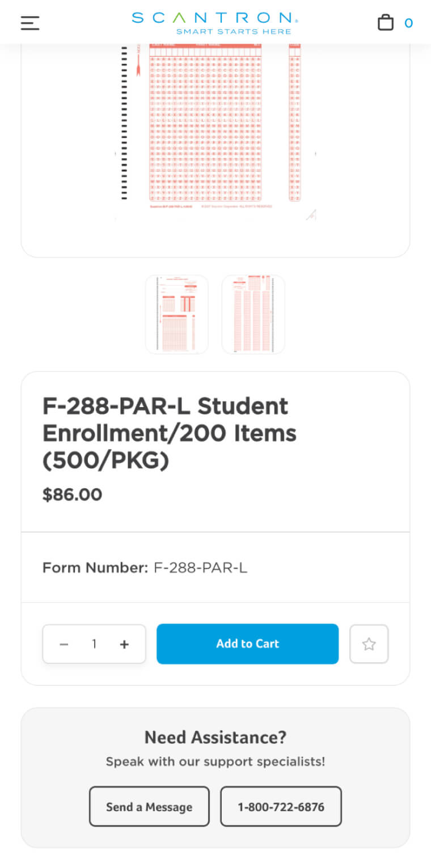Open the hamburger navigation menu
This screenshot has height=868, width=431.
(30, 23)
